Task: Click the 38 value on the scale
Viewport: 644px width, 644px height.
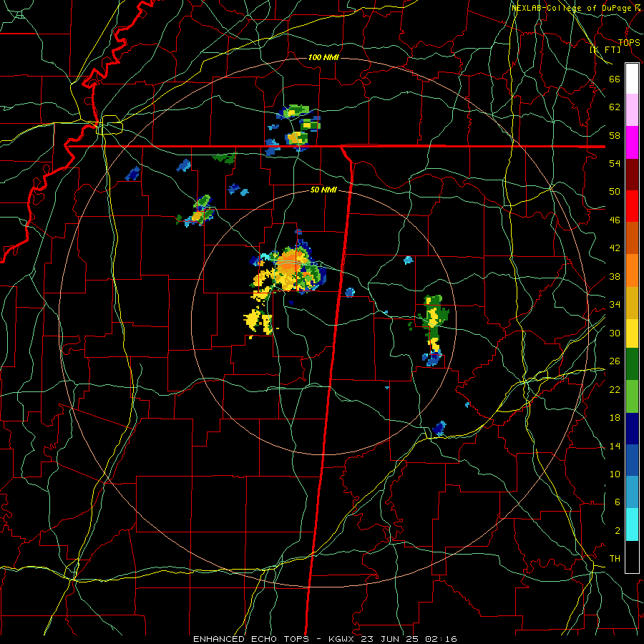Action: pos(615,276)
